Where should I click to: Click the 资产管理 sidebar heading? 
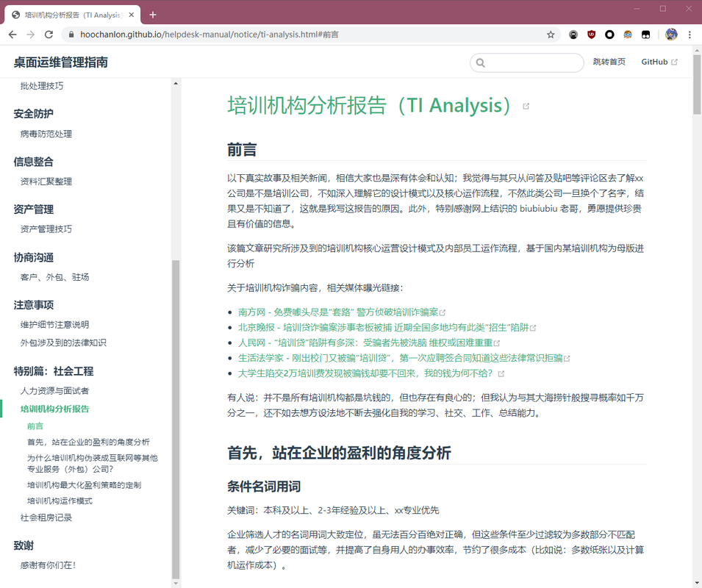(x=34, y=209)
